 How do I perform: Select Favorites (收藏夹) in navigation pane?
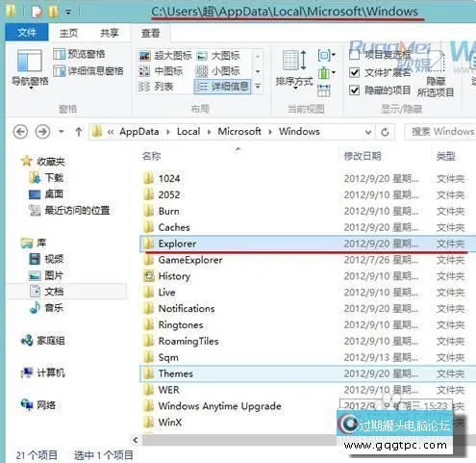coord(43,161)
